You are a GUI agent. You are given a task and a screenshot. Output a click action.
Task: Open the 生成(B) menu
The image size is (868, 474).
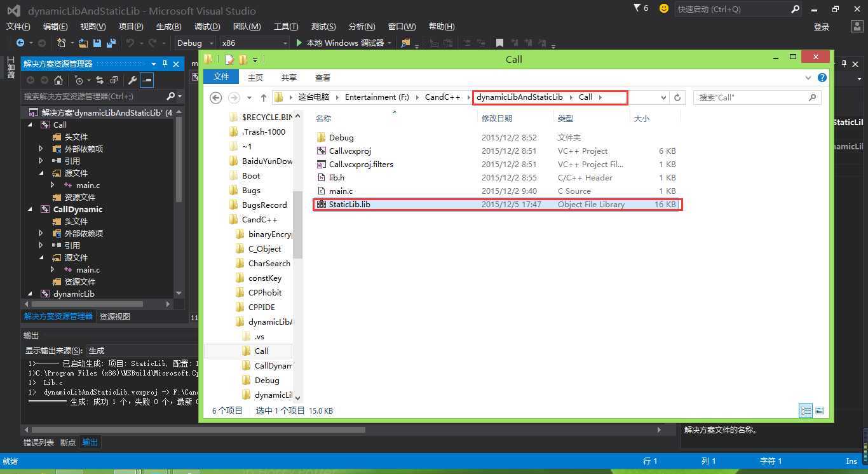[168, 26]
